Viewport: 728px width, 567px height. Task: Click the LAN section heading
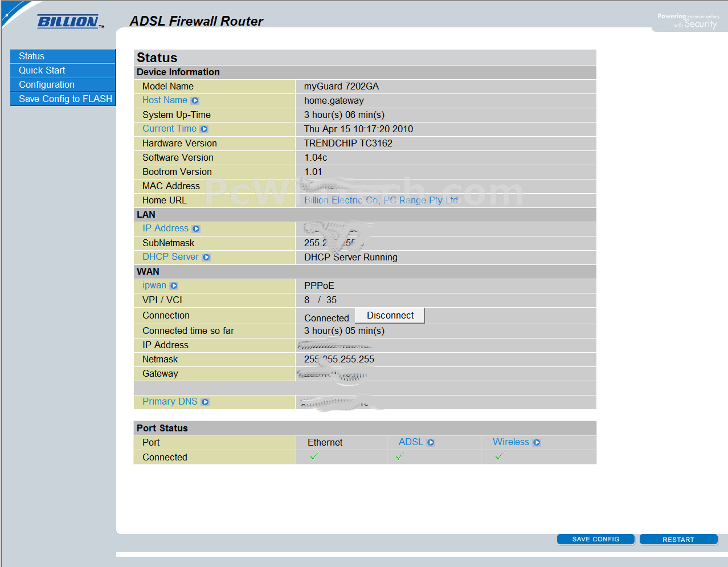click(146, 215)
